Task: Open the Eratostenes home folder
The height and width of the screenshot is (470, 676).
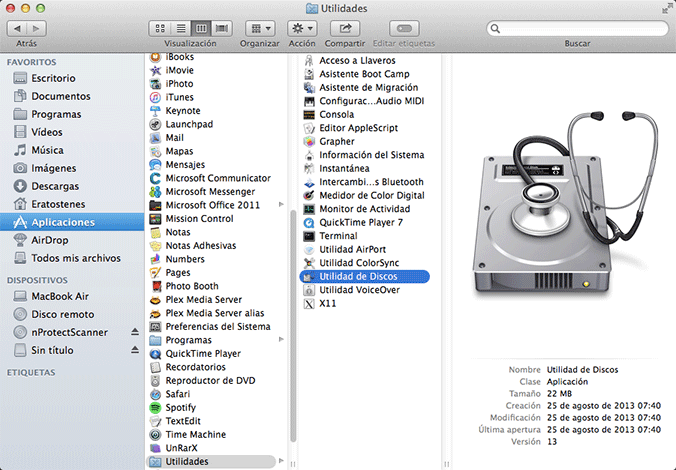Action: (x=72, y=204)
